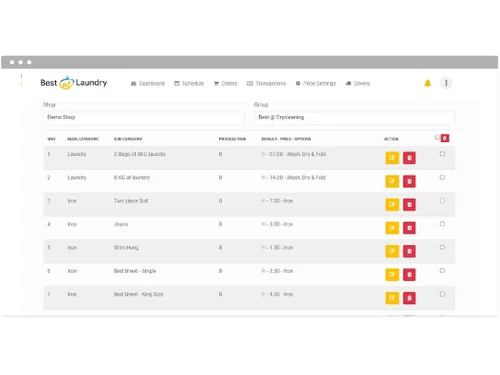Open the Orders menu
The height and width of the screenshot is (375, 500).
pyautogui.click(x=225, y=83)
